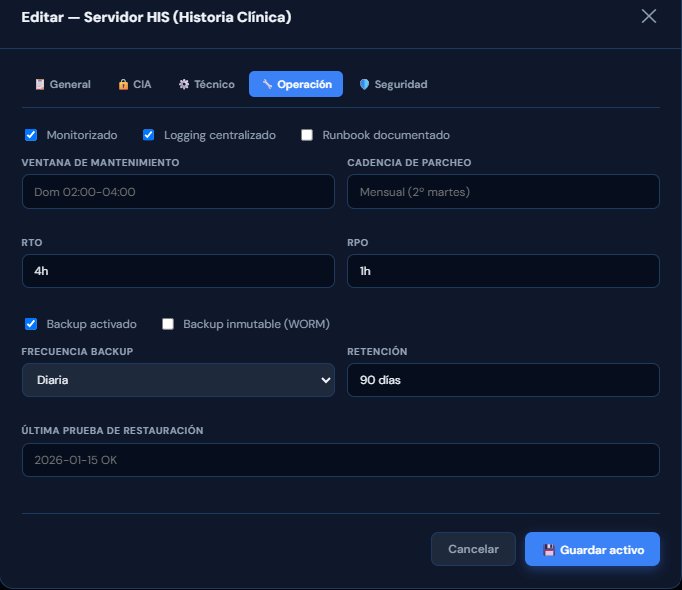Open the CIA tab
Viewport: 682px width, 590px height.
point(135,84)
